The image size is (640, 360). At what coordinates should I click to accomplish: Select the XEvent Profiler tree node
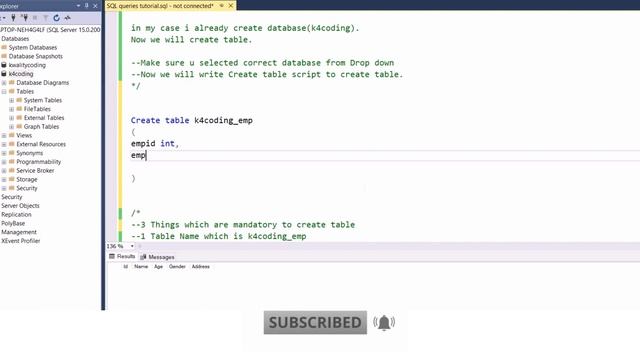[20, 241]
